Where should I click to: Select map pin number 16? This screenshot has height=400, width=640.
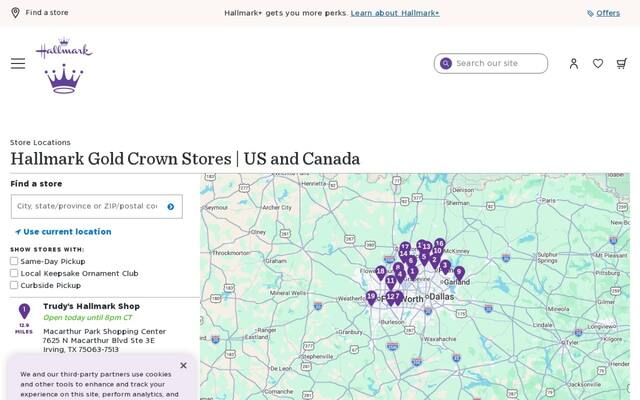coord(440,245)
